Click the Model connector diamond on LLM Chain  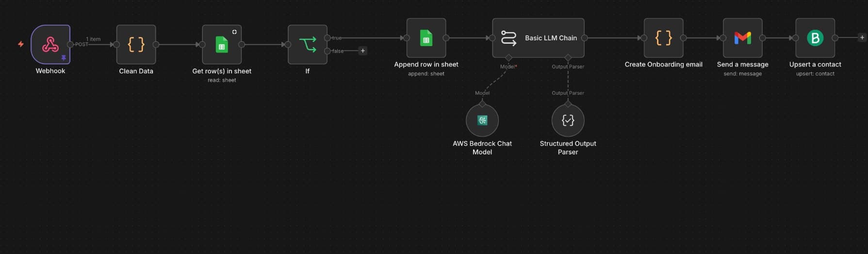(508, 58)
